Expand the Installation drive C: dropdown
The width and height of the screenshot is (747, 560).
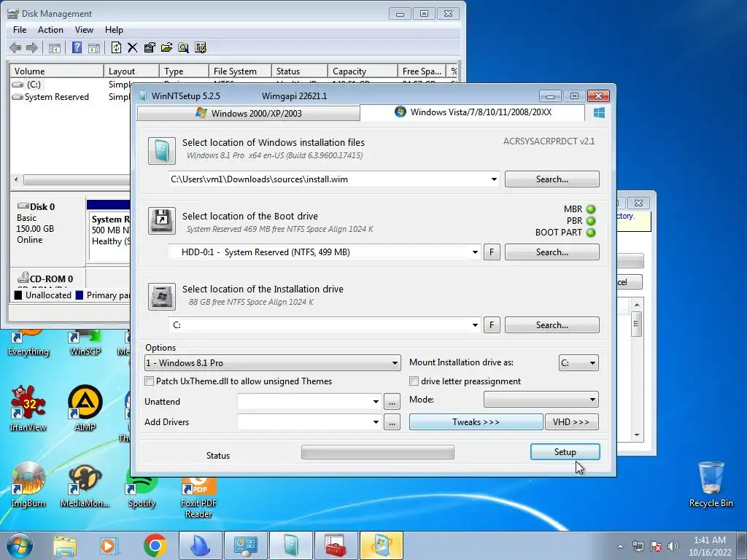pos(475,325)
